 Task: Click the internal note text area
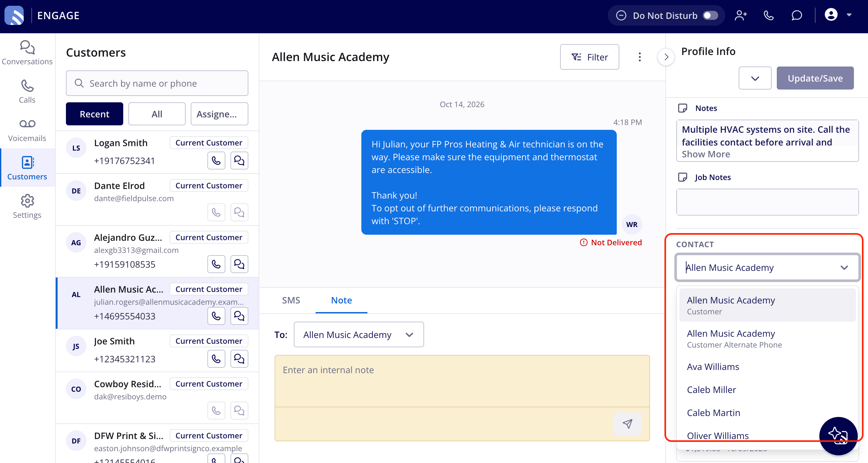462,381
